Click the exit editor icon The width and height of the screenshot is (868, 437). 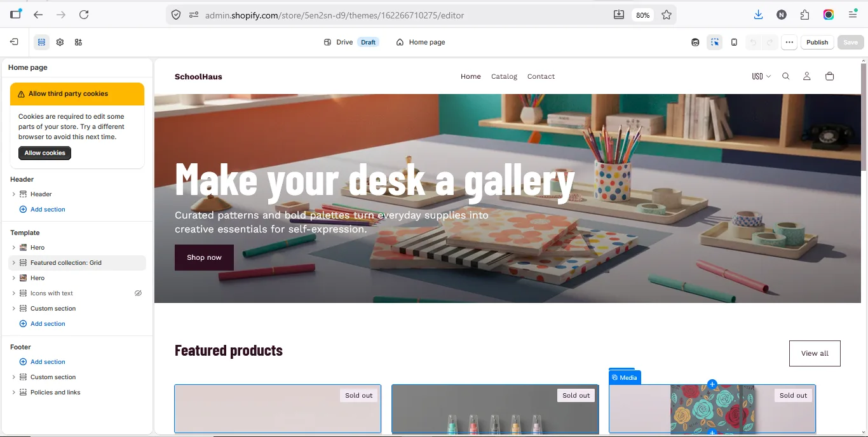pyautogui.click(x=14, y=42)
